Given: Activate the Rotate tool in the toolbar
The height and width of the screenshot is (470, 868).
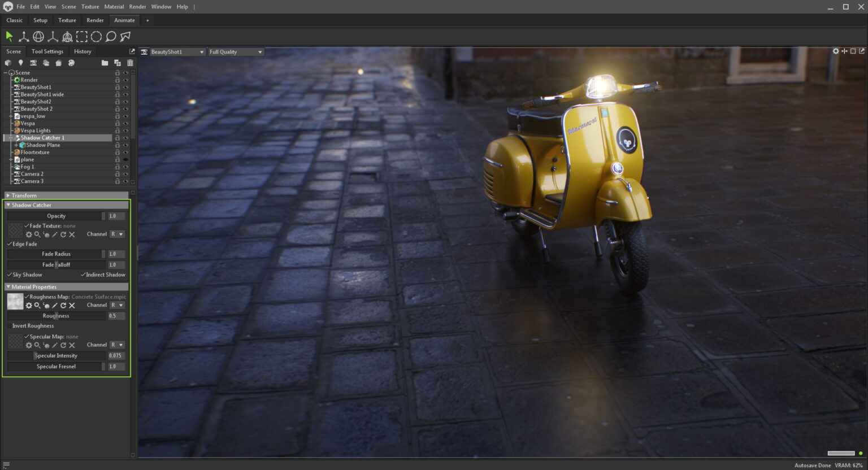Looking at the screenshot, I should pyautogui.click(x=38, y=36).
